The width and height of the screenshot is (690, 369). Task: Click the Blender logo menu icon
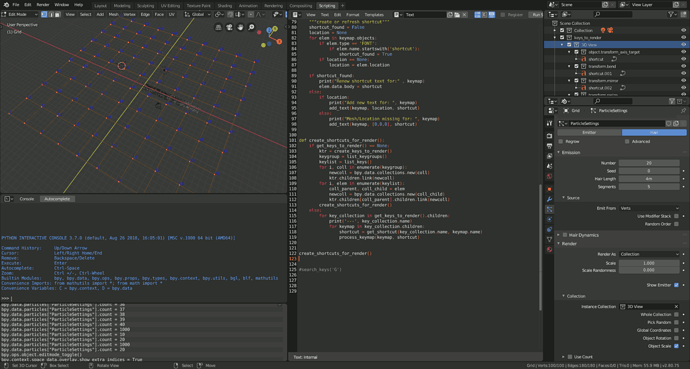(6, 5)
